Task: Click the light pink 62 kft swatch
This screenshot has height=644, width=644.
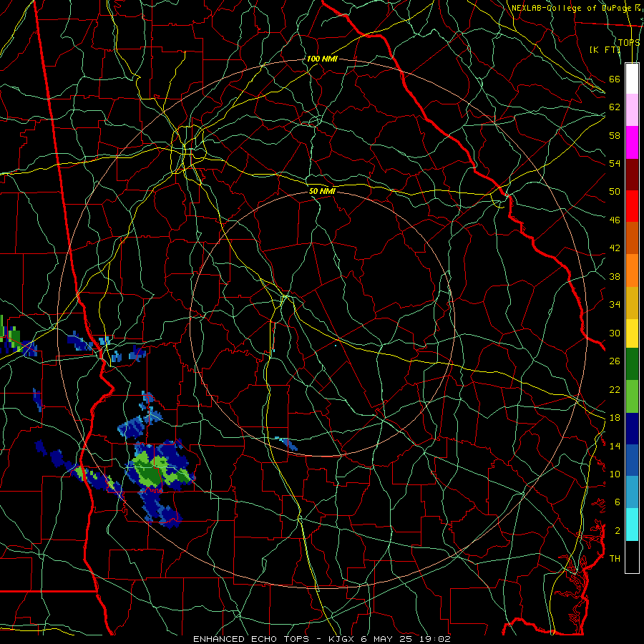Action: (x=632, y=109)
